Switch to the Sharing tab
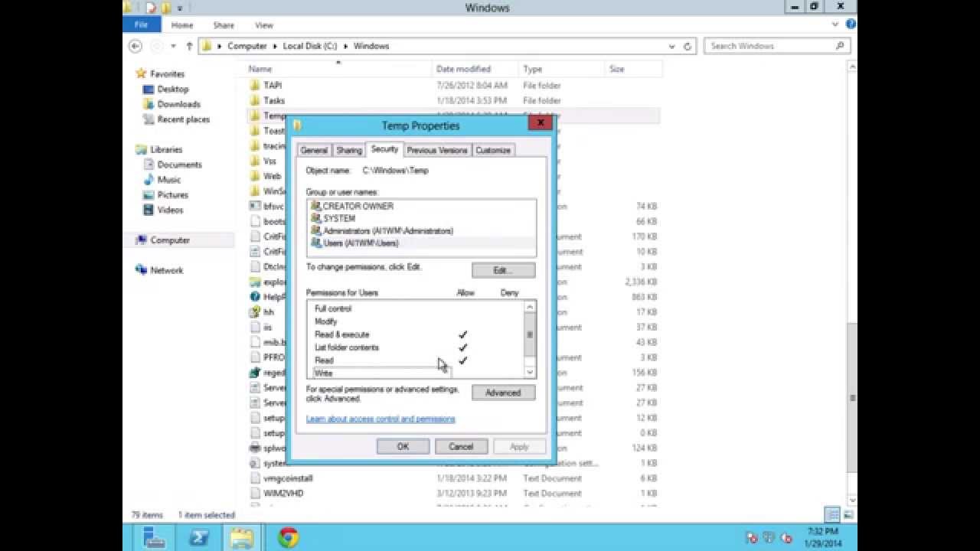The height and width of the screenshot is (551, 980). pyautogui.click(x=349, y=150)
